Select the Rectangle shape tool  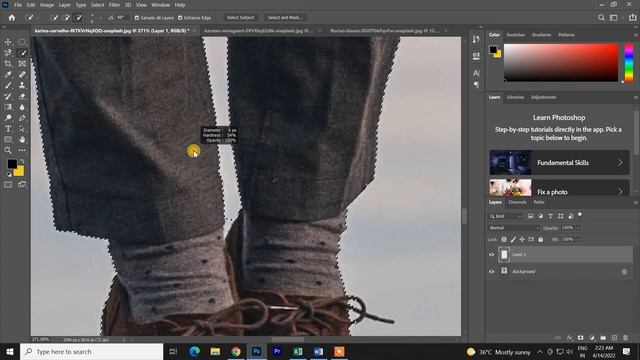pyautogui.click(x=8, y=140)
